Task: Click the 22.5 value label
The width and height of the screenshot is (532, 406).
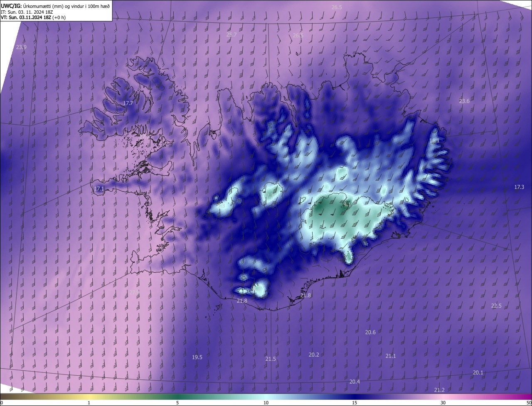Action: pyautogui.click(x=496, y=306)
